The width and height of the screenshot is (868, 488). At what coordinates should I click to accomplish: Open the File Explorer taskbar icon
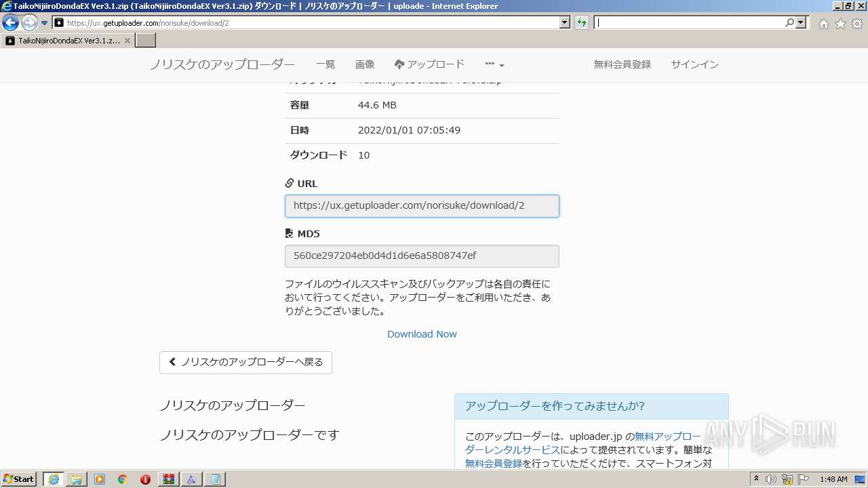(77, 479)
